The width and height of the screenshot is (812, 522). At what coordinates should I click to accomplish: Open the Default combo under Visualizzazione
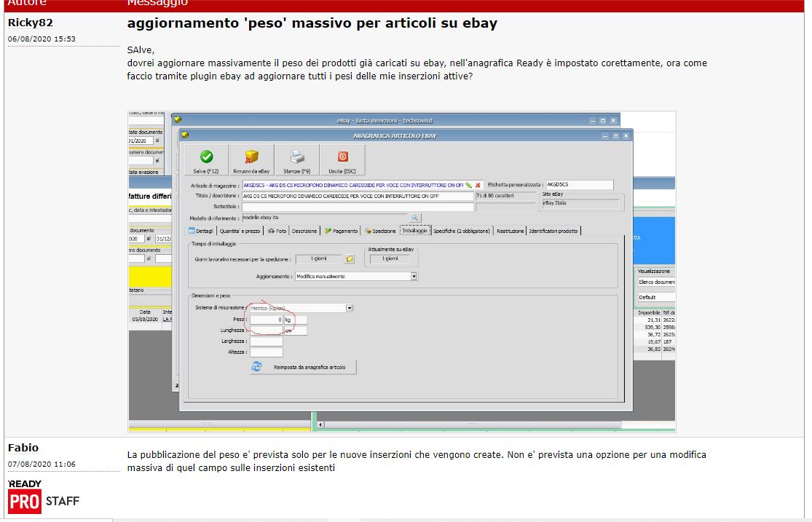(x=656, y=297)
